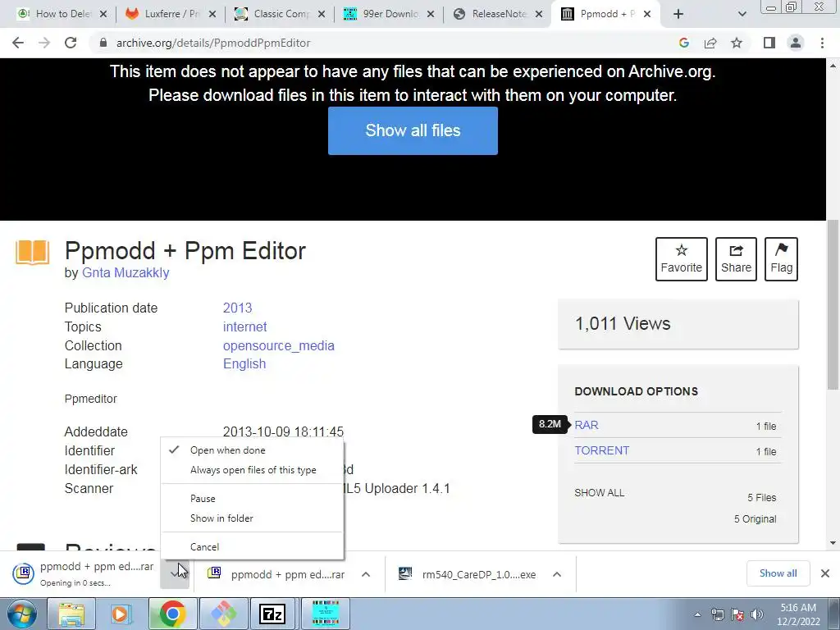The image size is (840, 630).
Task: Open the 7z taskbar icon
Action: 272,614
